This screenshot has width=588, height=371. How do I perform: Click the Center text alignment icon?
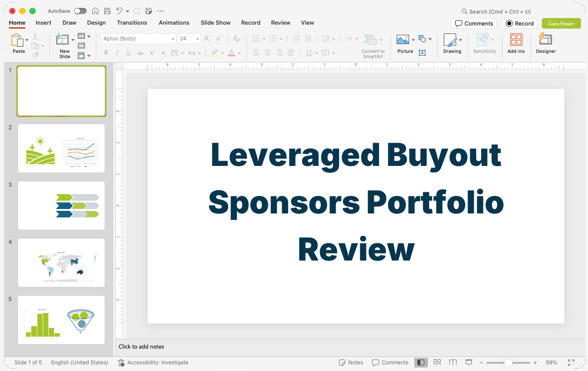268,53
